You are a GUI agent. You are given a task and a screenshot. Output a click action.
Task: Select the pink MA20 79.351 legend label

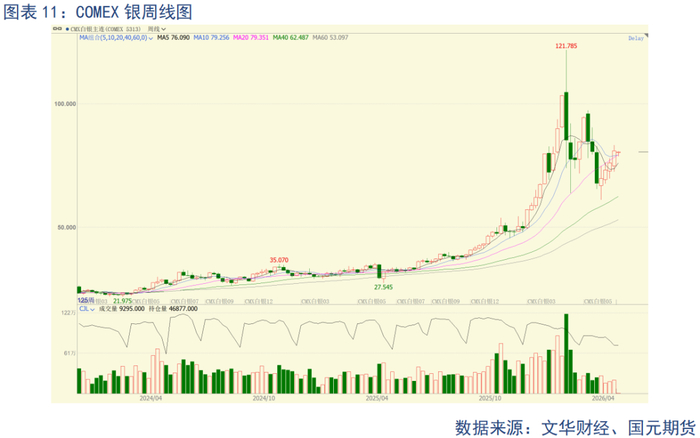click(x=251, y=38)
